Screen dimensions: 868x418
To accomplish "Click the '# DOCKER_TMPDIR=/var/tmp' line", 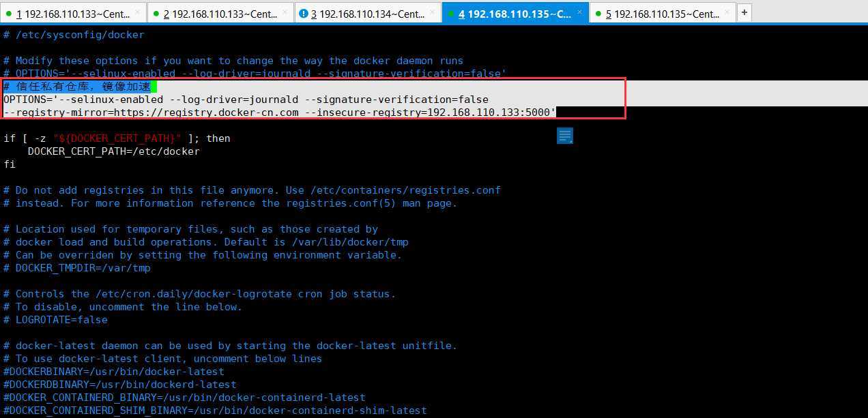I will click(x=77, y=268).
